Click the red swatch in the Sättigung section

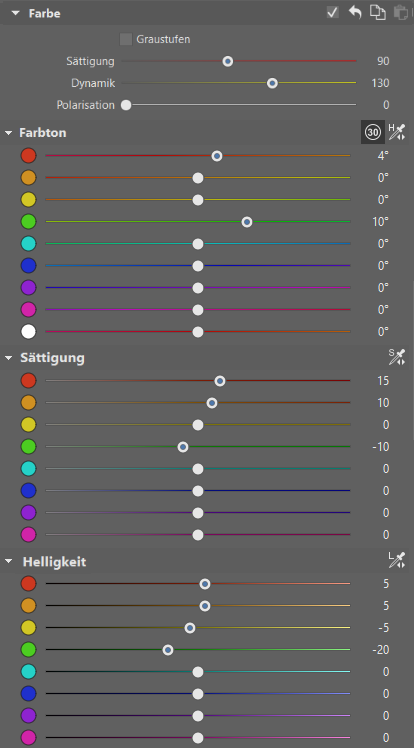29,381
